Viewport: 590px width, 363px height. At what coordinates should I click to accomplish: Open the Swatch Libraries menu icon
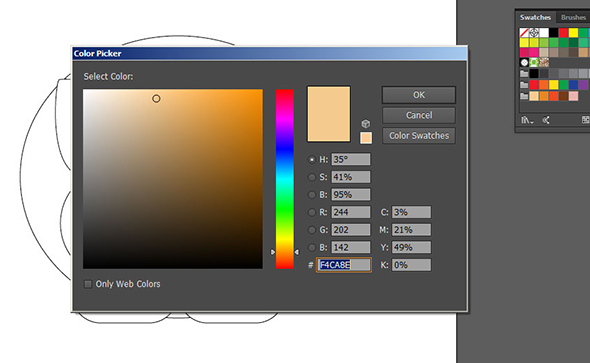click(527, 120)
